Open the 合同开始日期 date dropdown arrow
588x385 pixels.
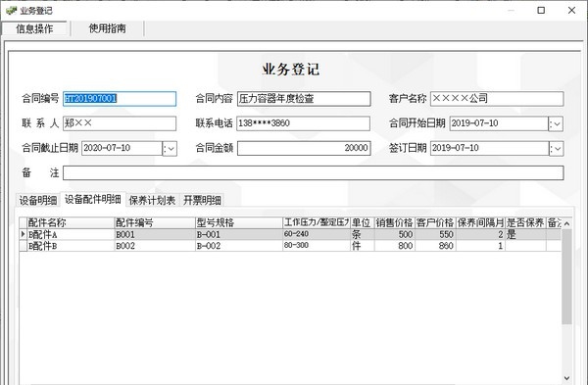pos(556,123)
